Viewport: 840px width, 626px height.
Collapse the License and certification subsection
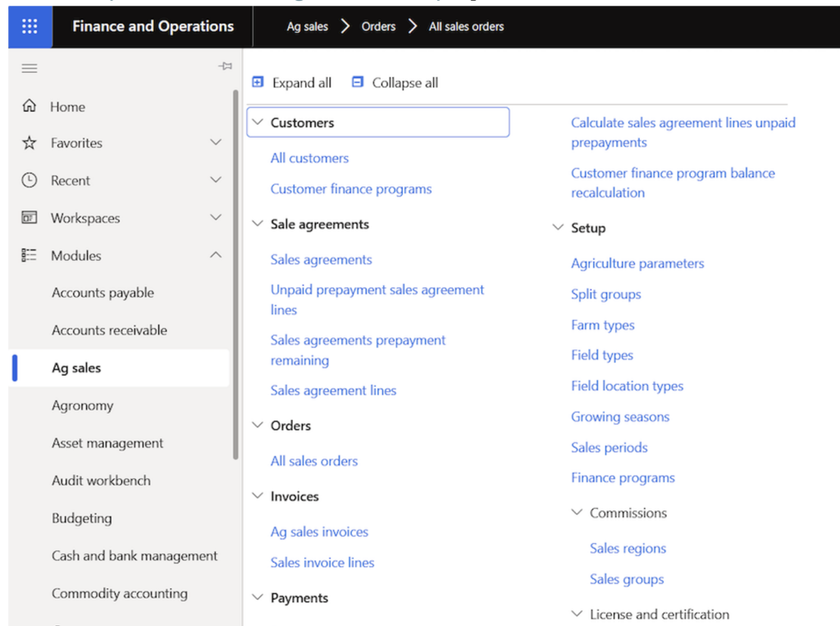click(577, 613)
